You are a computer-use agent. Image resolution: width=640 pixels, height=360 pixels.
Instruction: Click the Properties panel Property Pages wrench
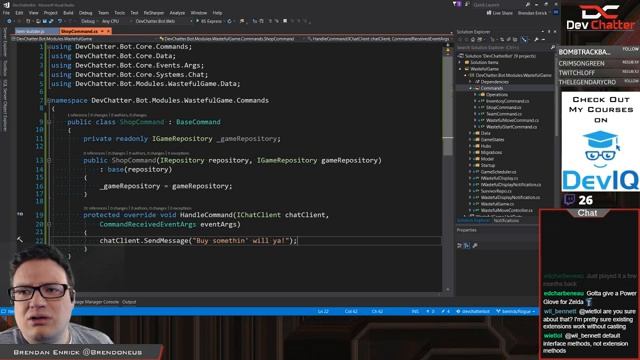[x=475, y=245]
